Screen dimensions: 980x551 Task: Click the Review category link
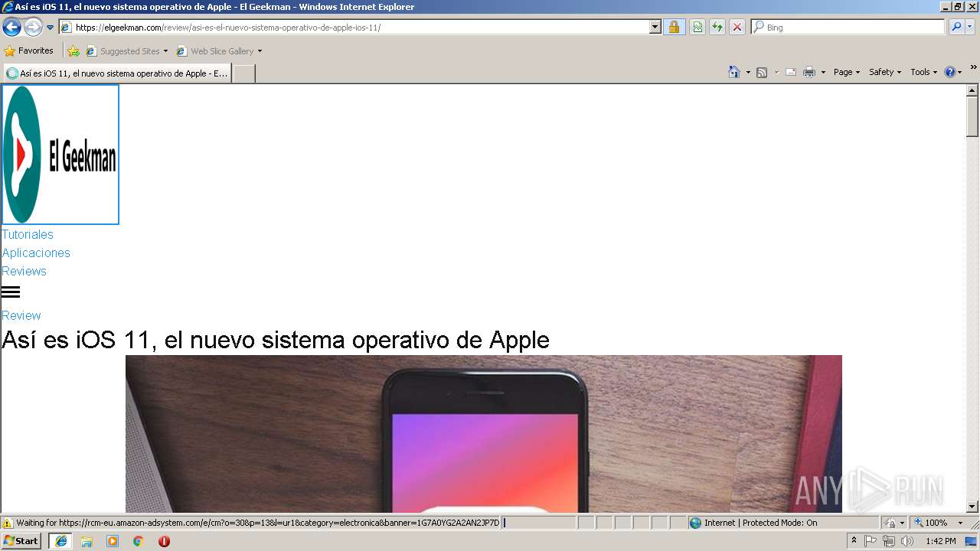[x=21, y=315]
